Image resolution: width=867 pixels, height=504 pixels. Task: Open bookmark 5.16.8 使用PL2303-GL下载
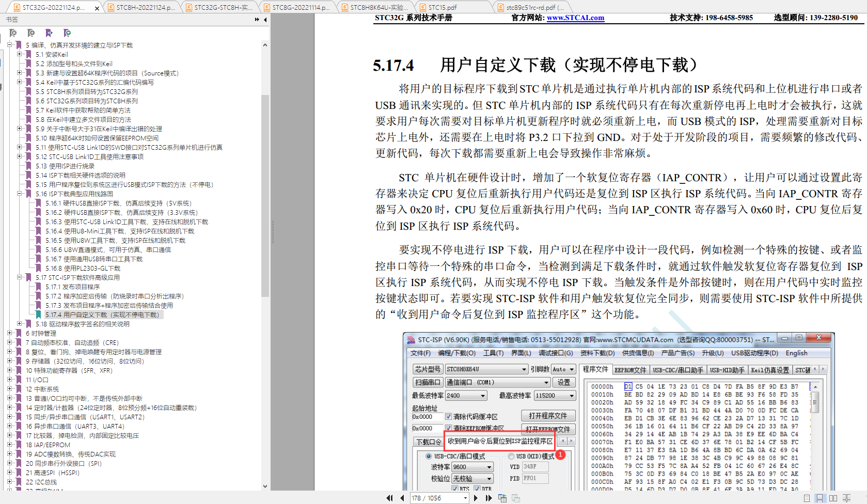pyautogui.click(x=83, y=268)
